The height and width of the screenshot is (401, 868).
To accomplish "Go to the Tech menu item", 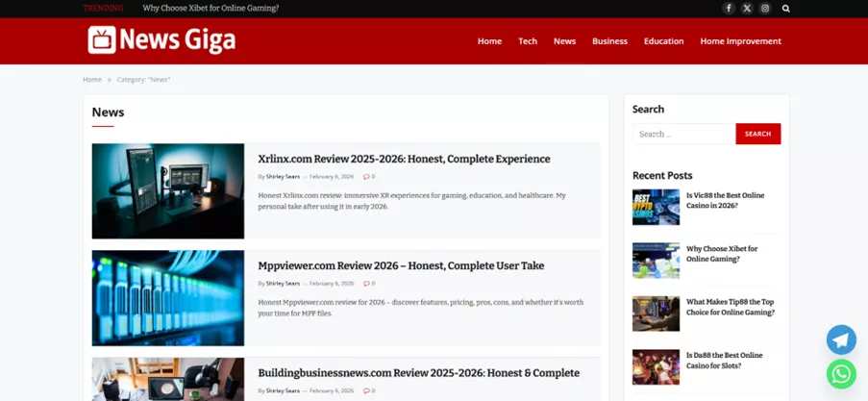I will click(x=528, y=41).
